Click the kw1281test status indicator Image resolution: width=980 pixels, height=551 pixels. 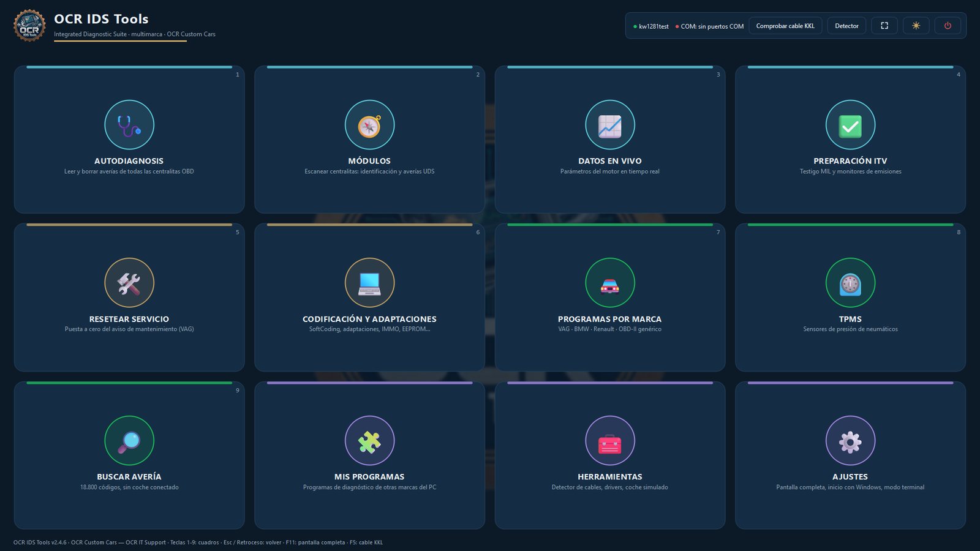coord(651,26)
